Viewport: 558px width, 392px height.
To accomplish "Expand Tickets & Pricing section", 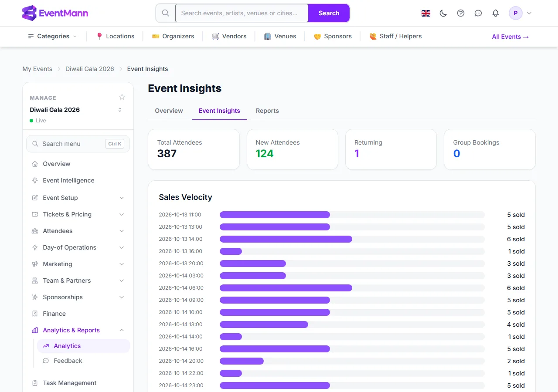I will [x=78, y=214].
